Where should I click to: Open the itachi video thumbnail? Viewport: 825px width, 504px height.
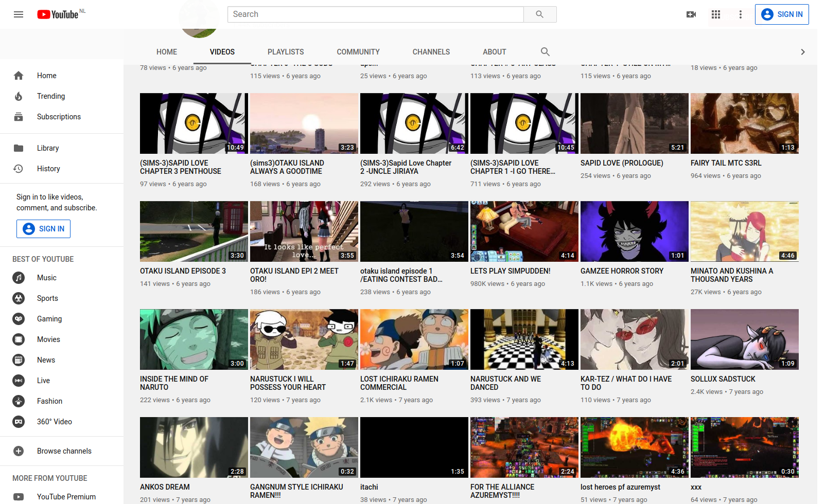pyautogui.click(x=414, y=447)
